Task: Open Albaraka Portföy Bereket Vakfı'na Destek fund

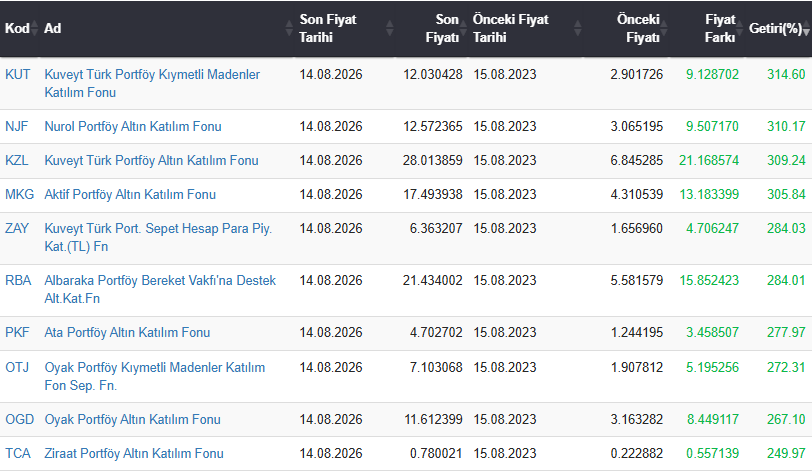Action: click(x=160, y=289)
